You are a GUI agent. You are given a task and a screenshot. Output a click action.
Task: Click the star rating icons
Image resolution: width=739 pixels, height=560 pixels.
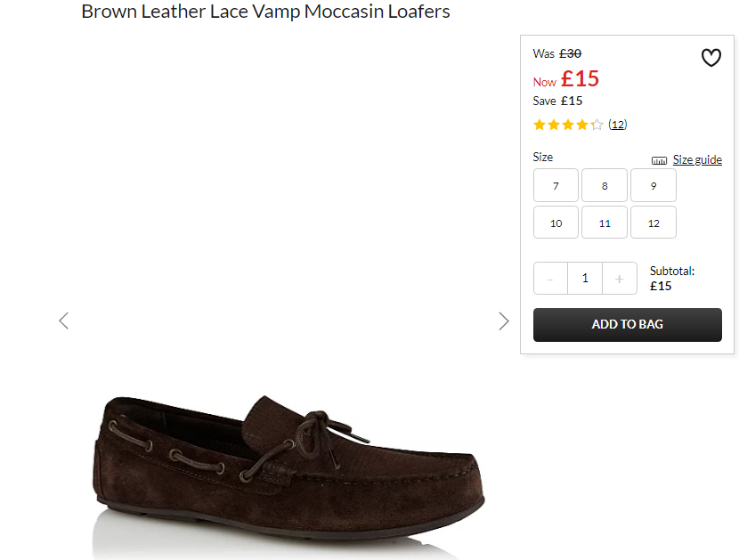[x=568, y=125]
